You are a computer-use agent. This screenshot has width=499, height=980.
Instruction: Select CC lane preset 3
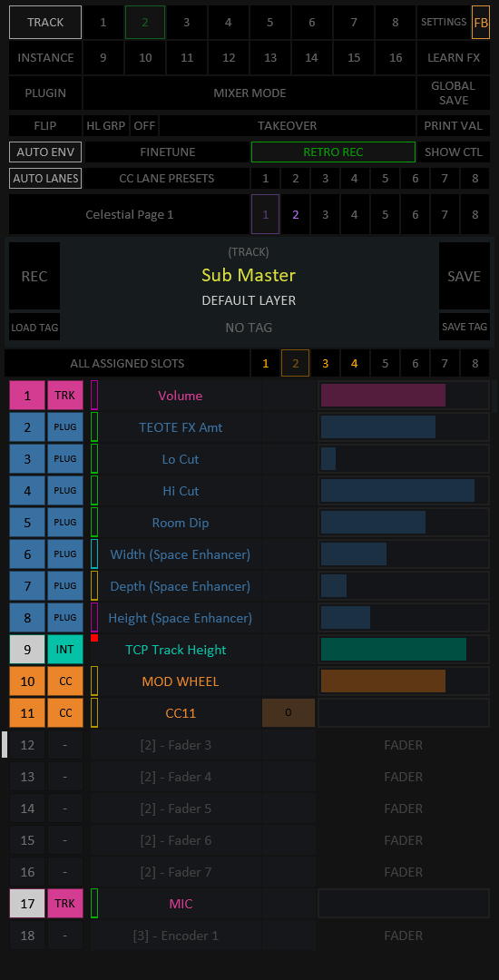coord(326,178)
